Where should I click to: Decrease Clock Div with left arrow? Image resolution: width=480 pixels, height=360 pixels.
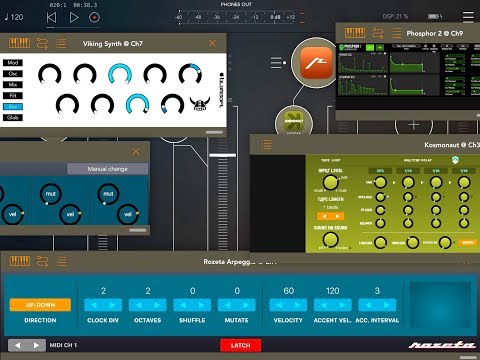click(x=94, y=305)
